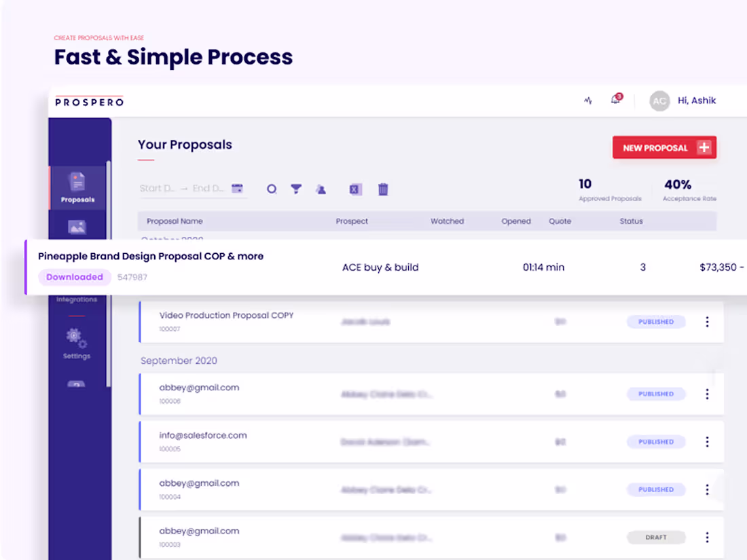Open the calendar icon in the date range field

[237, 188]
